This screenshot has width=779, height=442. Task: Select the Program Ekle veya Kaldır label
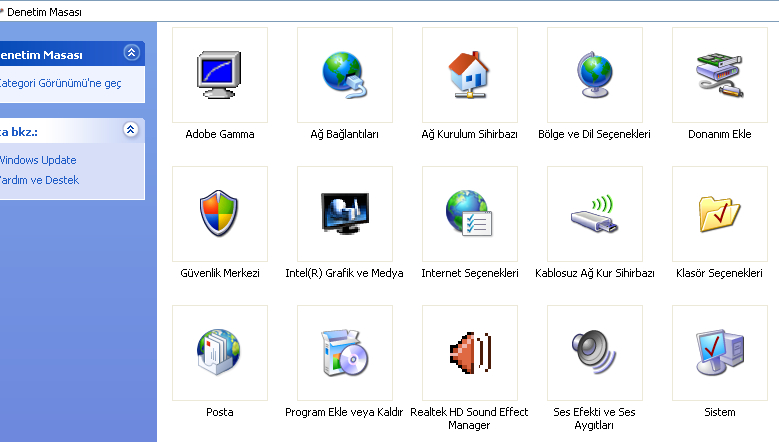pos(344,412)
